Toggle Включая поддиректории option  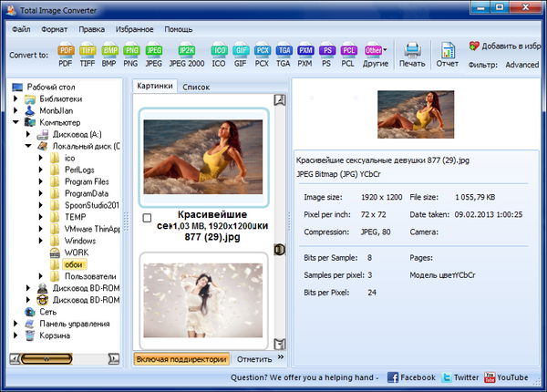pyautogui.click(x=181, y=358)
